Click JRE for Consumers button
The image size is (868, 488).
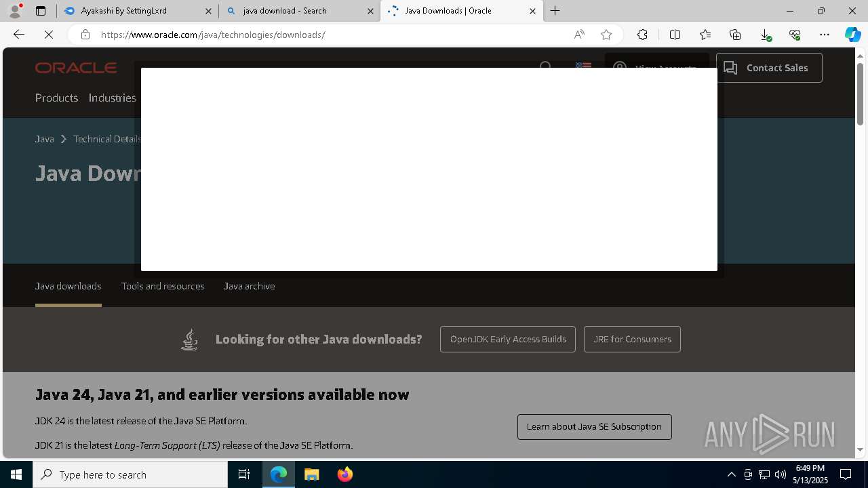click(632, 339)
